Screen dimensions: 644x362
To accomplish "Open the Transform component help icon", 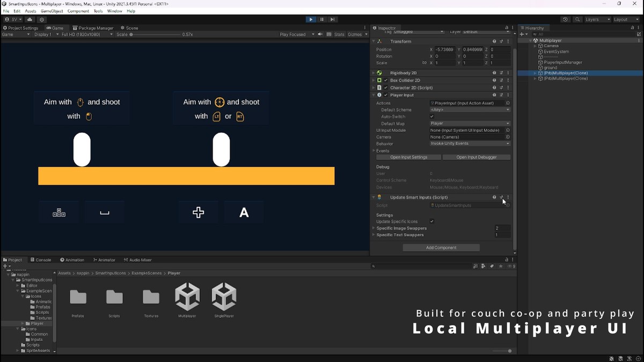I will [x=494, y=41].
